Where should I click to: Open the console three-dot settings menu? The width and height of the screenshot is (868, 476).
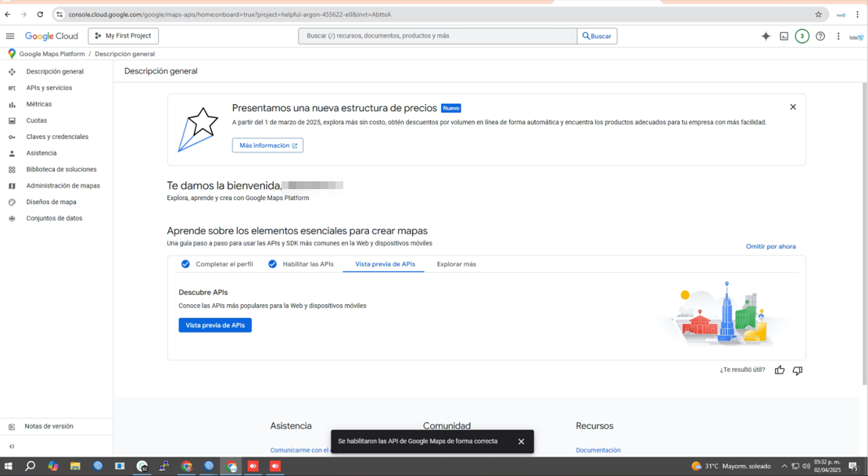838,36
